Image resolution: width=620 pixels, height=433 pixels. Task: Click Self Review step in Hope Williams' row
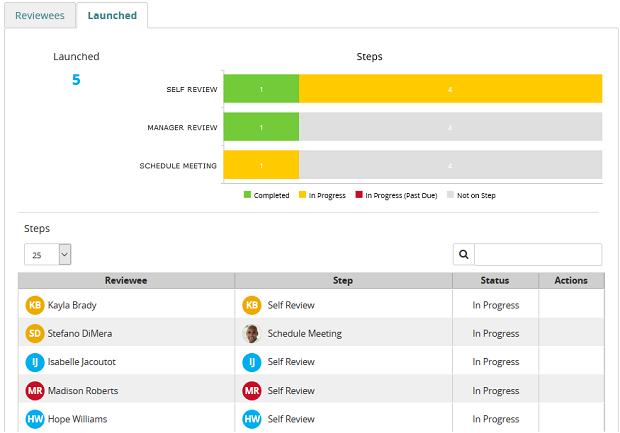pos(291,419)
